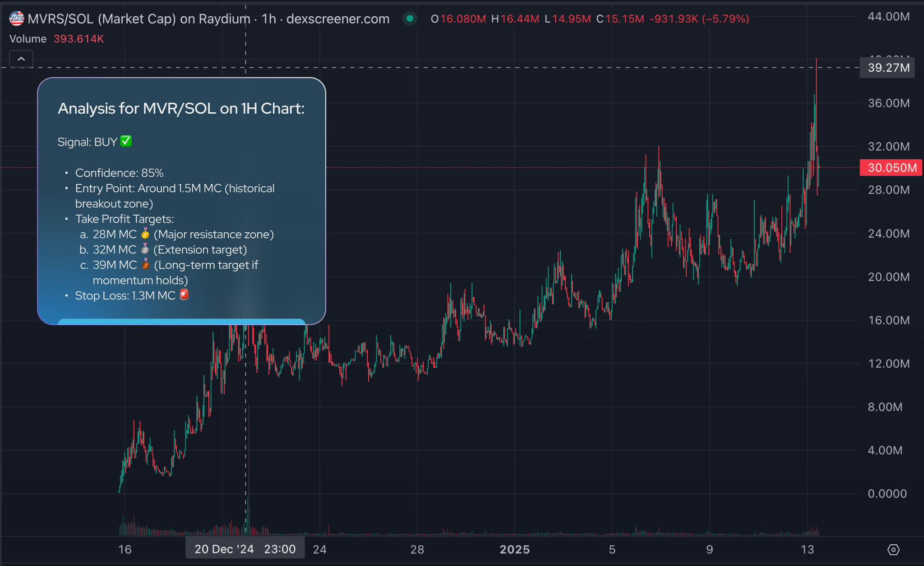Click the Volume indicator label
The image size is (924, 566).
[x=28, y=39]
